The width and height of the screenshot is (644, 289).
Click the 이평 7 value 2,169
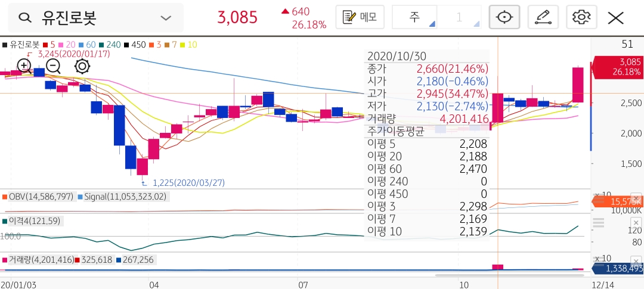473,219
